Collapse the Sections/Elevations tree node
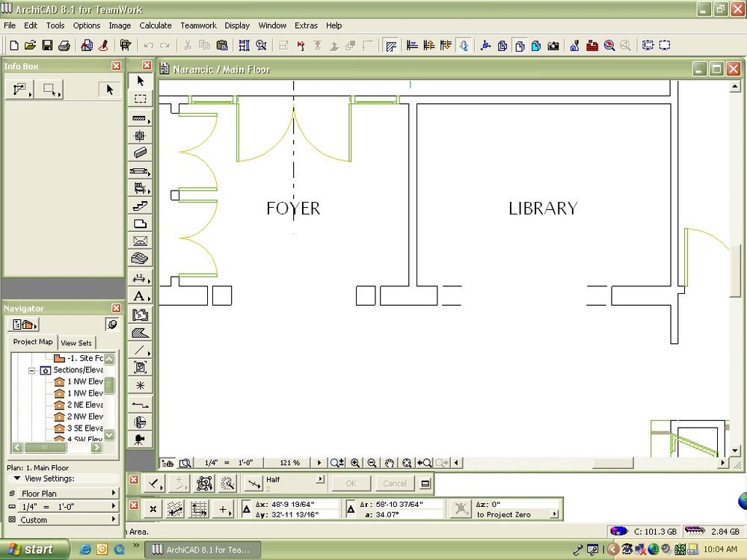The width and height of the screenshot is (747, 560). pyautogui.click(x=32, y=370)
